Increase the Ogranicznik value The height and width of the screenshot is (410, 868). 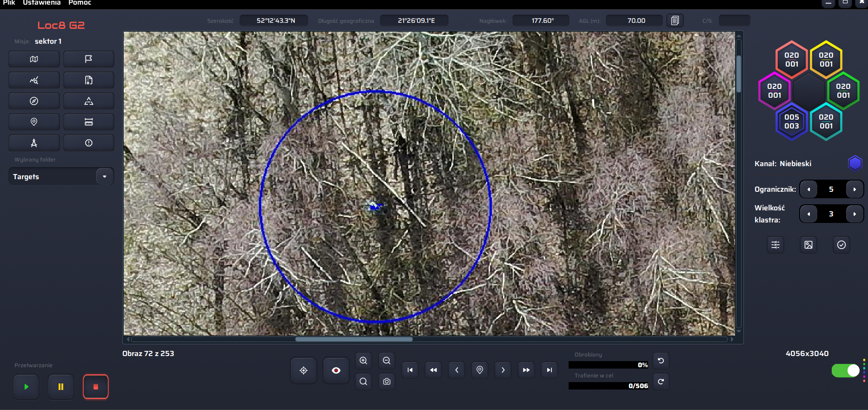click(x=854, y=189)
